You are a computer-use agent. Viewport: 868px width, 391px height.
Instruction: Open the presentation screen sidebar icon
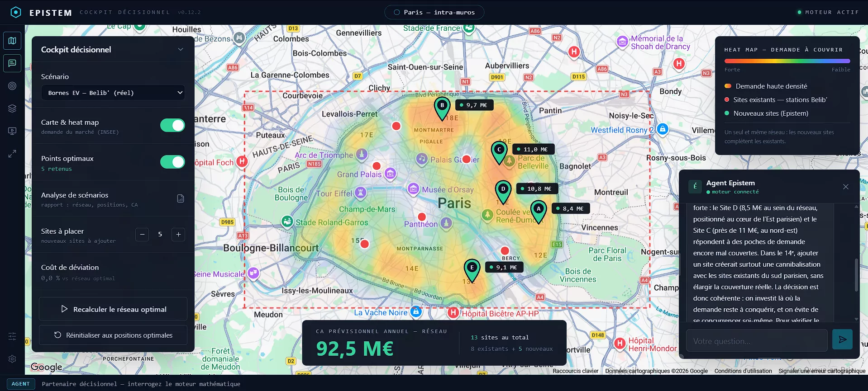12,131
